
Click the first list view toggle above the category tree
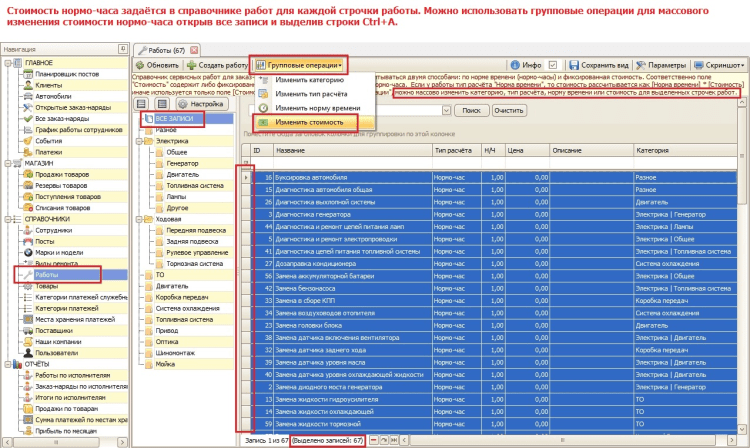[x=143, y=103]
